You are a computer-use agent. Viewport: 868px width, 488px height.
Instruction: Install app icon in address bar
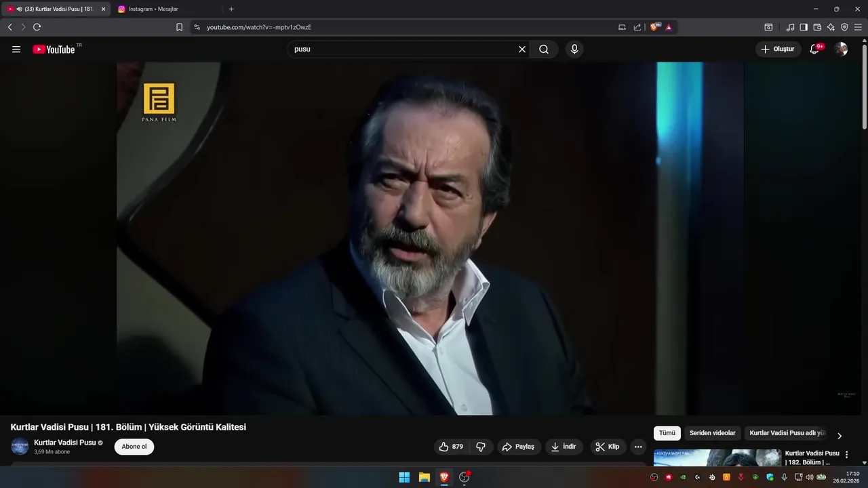(622, 27)
